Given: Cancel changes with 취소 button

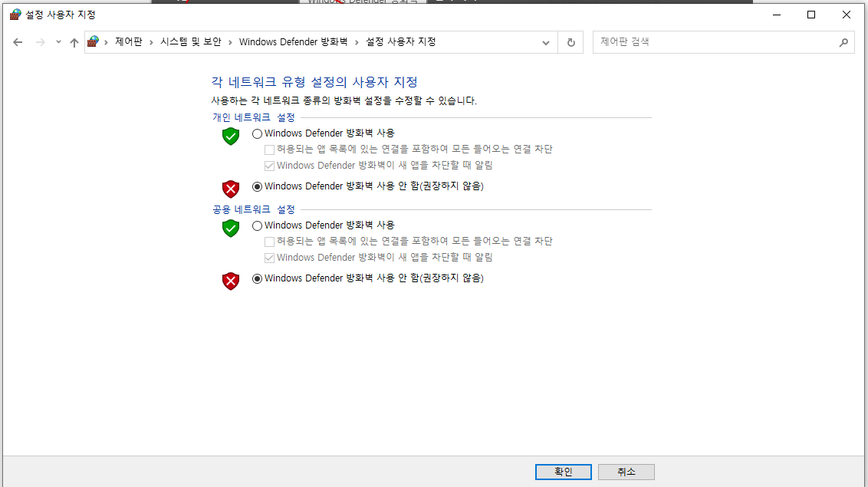Looking at the screenshot, I should [626, 472].
